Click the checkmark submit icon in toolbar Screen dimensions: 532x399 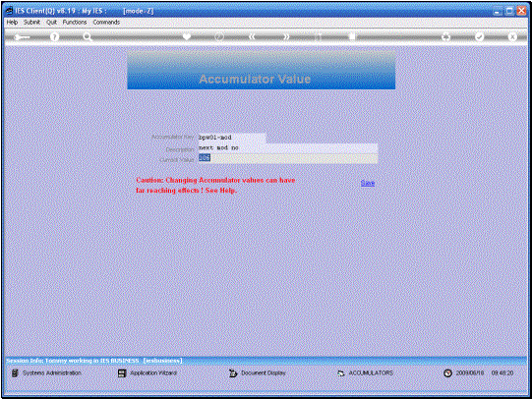coord(479,36)
